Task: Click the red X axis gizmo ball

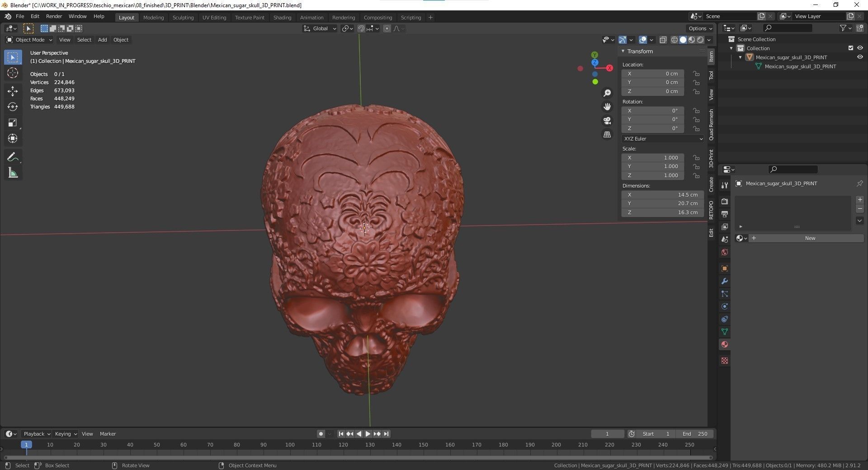Action: click(609, 68)
